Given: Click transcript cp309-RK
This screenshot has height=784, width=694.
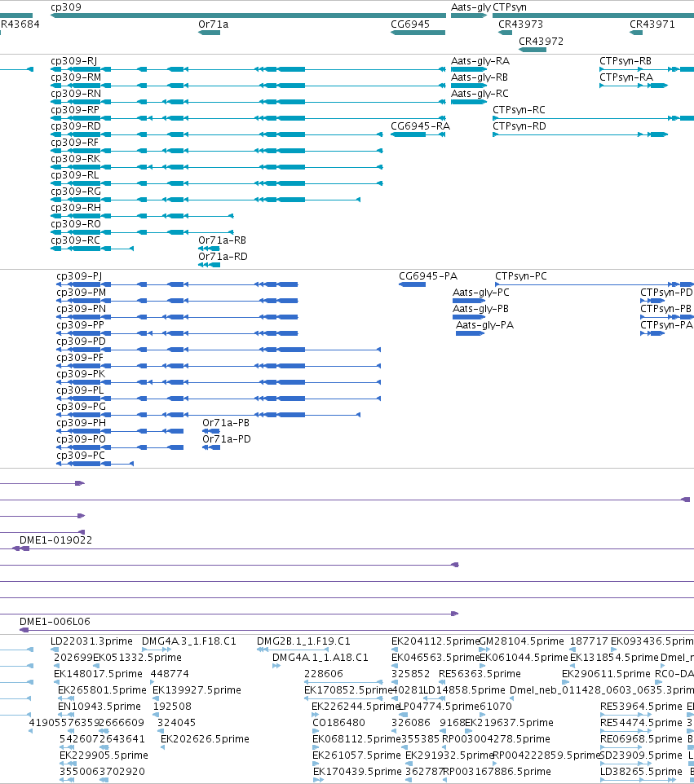Looking at the screenshot, I should point(217,167).
